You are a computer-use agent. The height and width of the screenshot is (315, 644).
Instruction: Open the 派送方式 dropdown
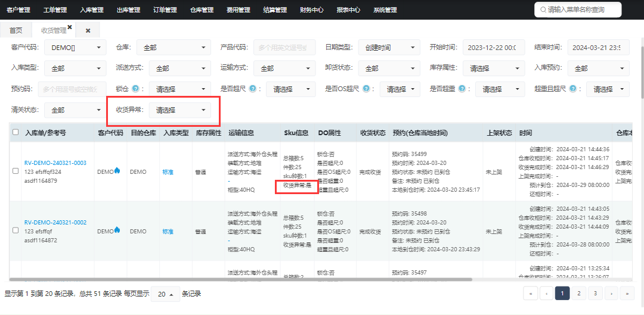point(180,68)
